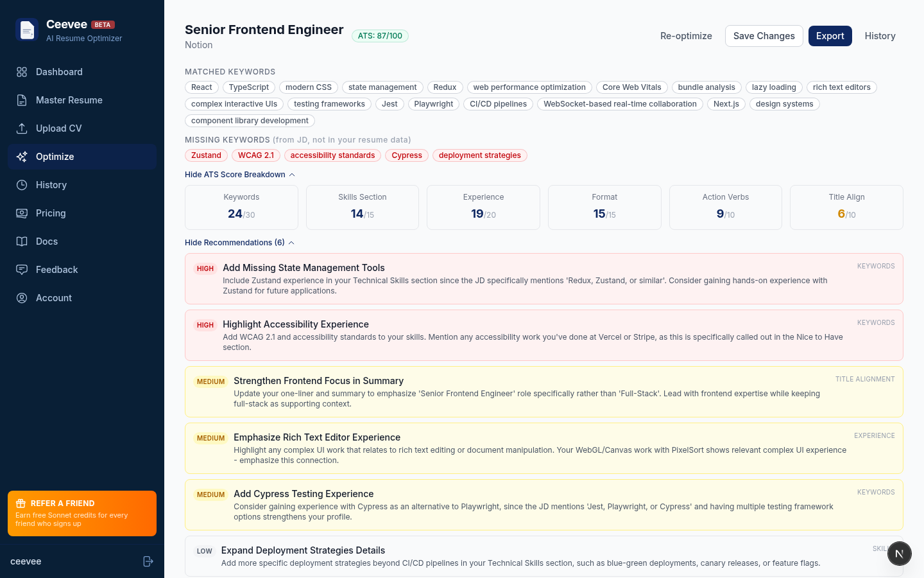The width and height of the screenshot is (924, 578).
Task: Collapse the ATS Score Breakdown section
Action: tap(239, 175)
